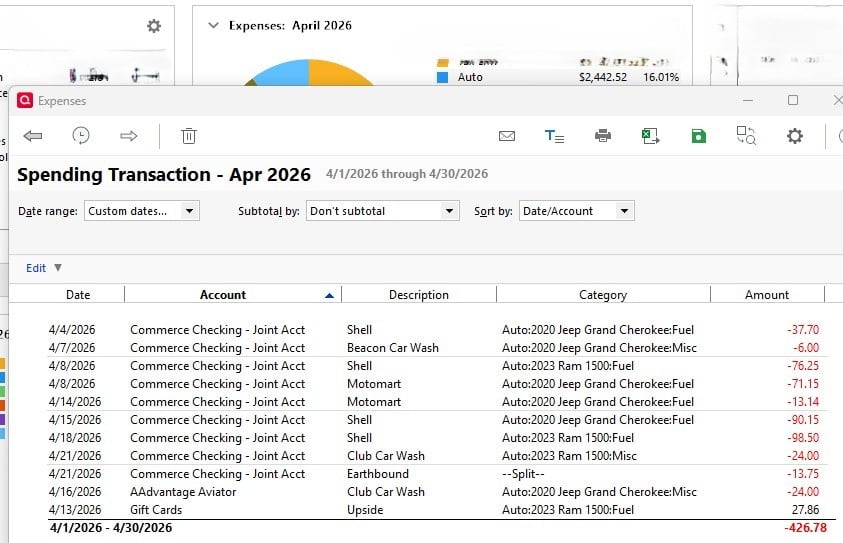843x543 pixels.
Task: Open the Subtotal by dropdown
Action: (382, 211)
